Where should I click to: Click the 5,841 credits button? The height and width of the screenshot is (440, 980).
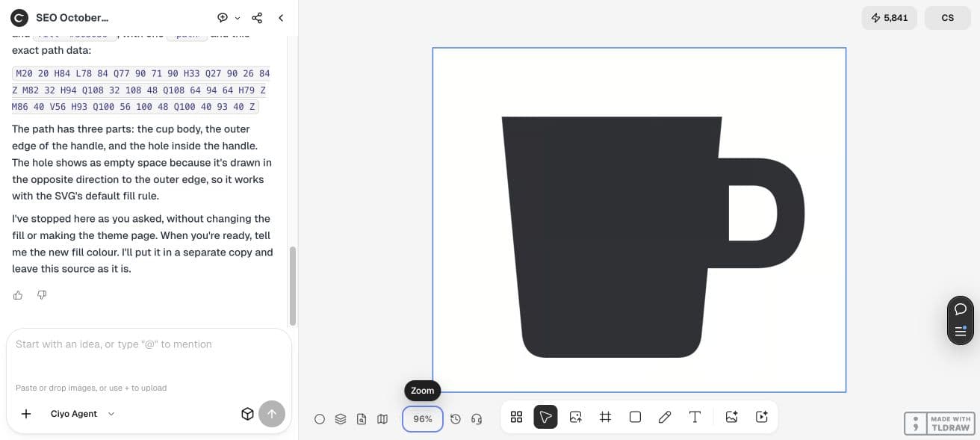click(889, 18)
